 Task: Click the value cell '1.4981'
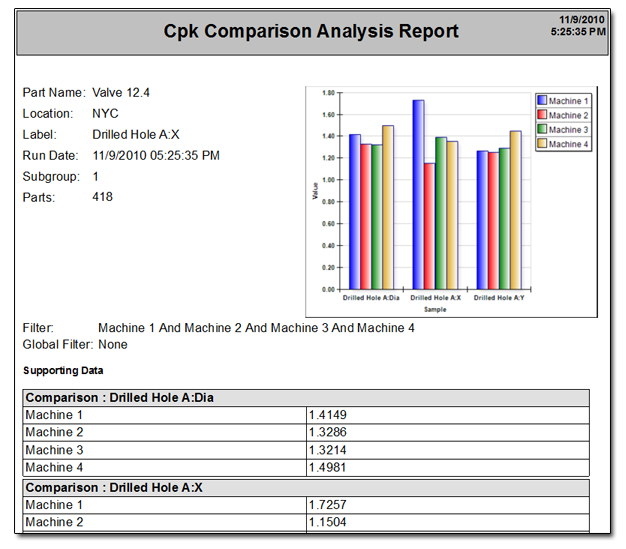(448, 468)
